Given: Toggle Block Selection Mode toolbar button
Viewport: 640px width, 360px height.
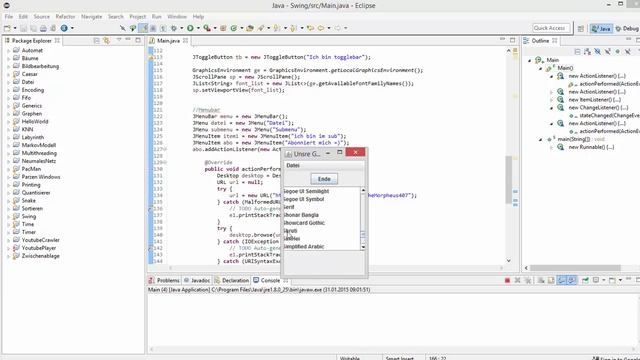Looking at the screenshot, I should point(153,28).
